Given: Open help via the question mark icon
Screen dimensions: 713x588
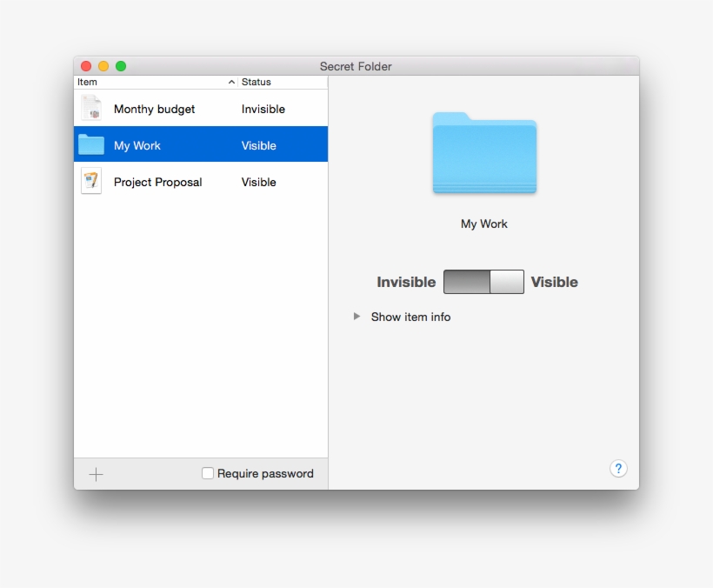Looking at the screenshot, I should click(x=618, y=468).
